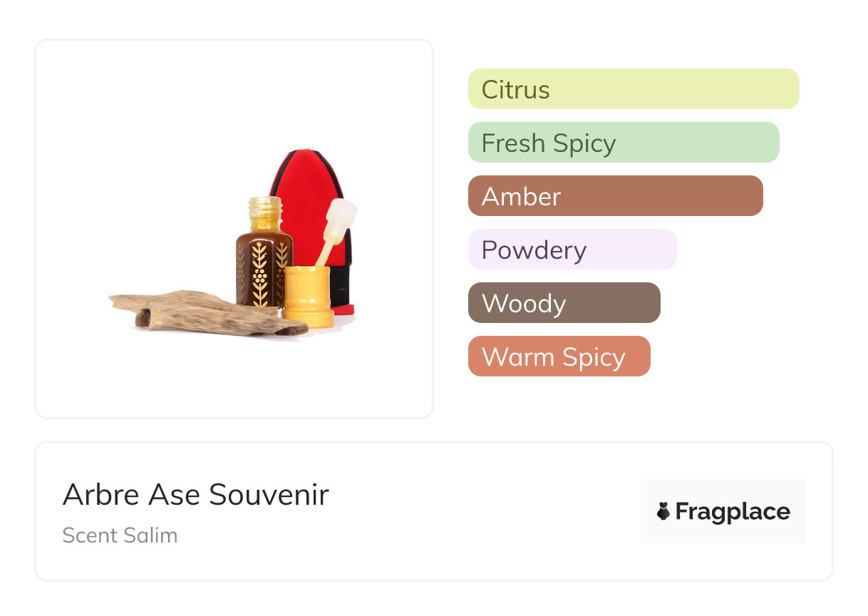Click the Fragplace wordmark text
Screen dimensions: 868x616
click(x=733, y=511)
